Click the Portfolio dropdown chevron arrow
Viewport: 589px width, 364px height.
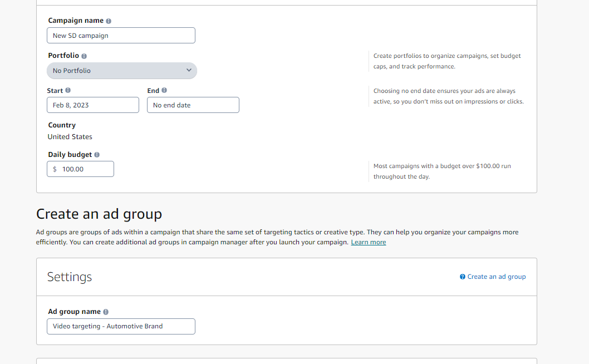pyautogui.click(x=189, y=70)
